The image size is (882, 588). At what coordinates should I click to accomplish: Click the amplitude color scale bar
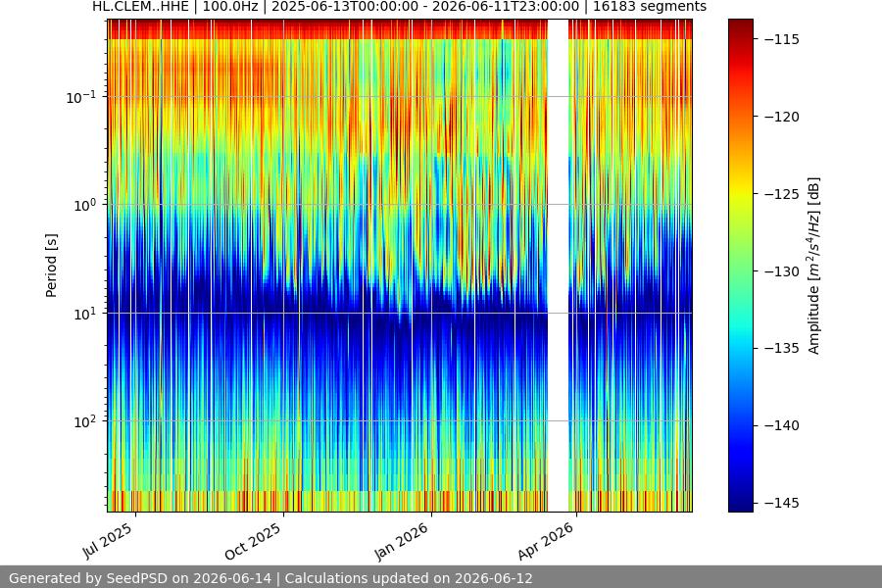[x=740, y=266]
